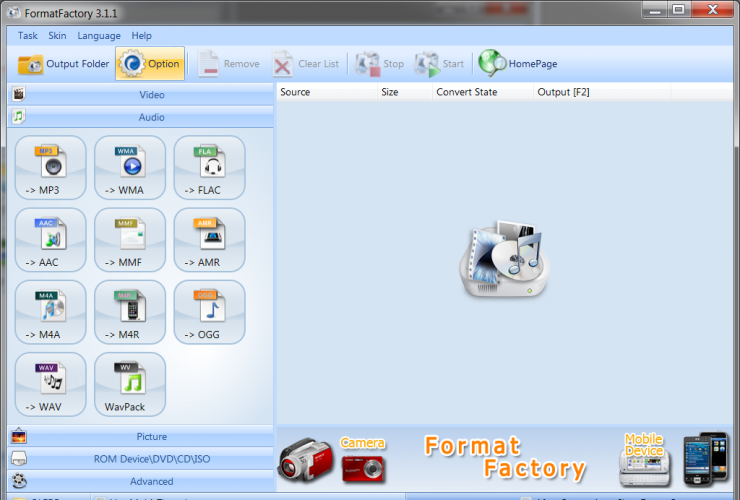Select the MP3 audio conversion icon
Image resolution: width=740 pixels, height=500 pixels.
tap(50, 168)
